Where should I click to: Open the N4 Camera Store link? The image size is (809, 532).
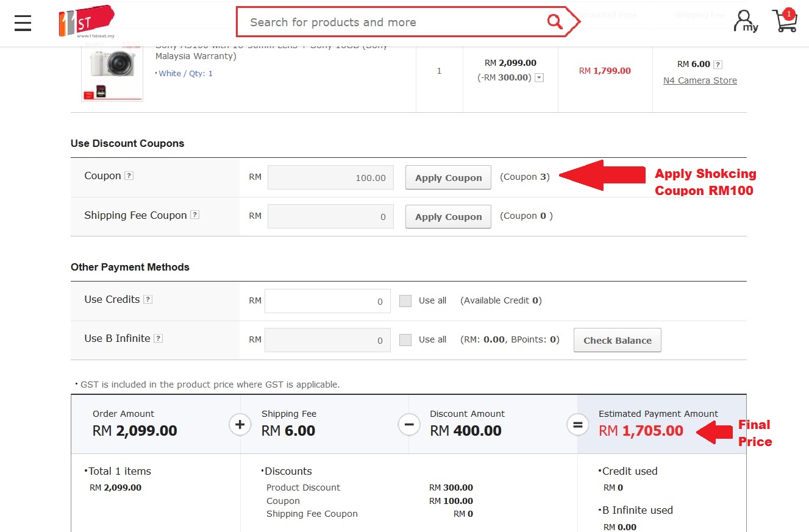coord(700,80)
